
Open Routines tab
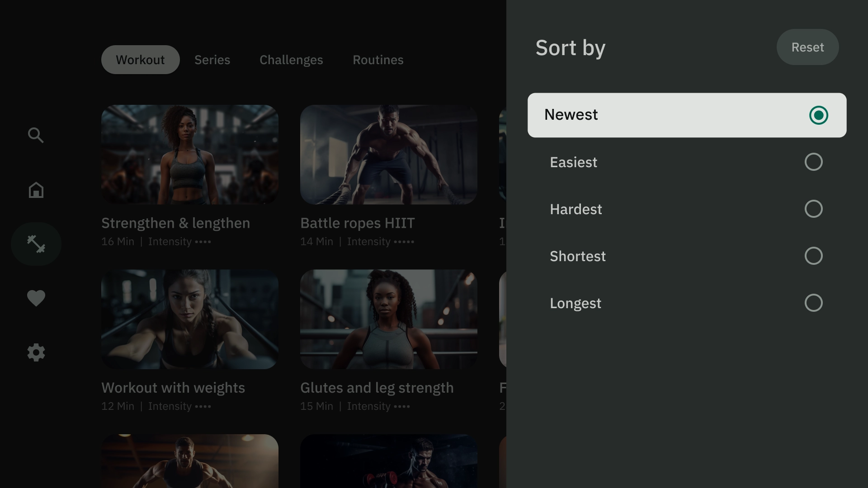[x=378, y=59]
